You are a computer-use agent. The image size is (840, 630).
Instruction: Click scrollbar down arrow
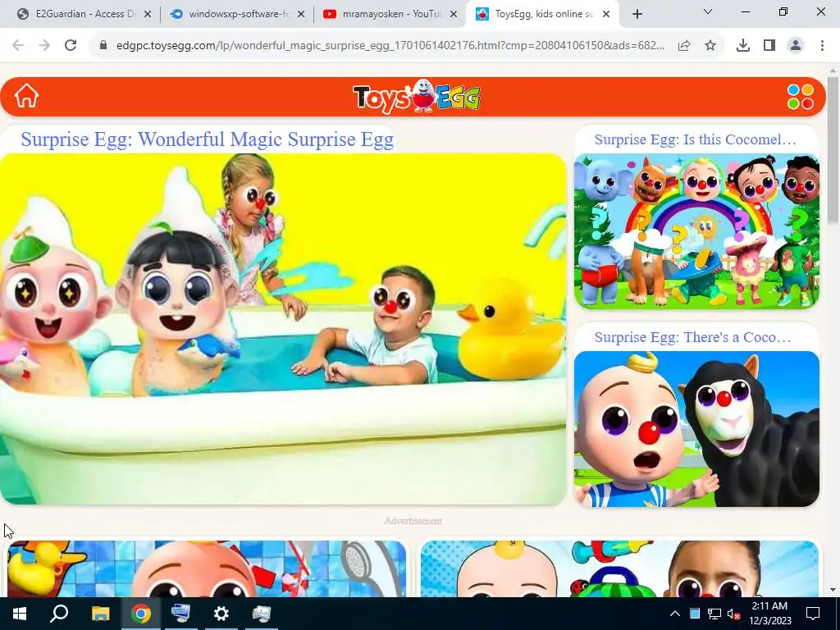[833, 591]
